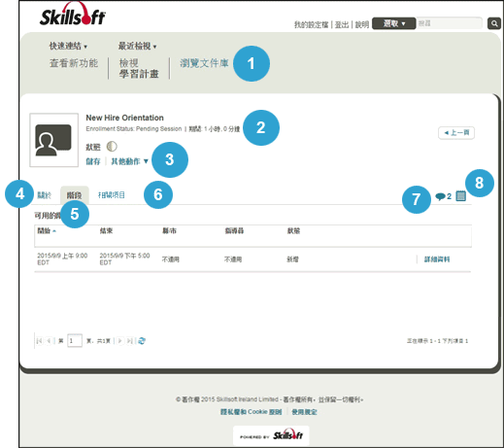Screen dimensions: 504x448
Task: Click the Powered by Skillsoft badge
Action: 271,435
